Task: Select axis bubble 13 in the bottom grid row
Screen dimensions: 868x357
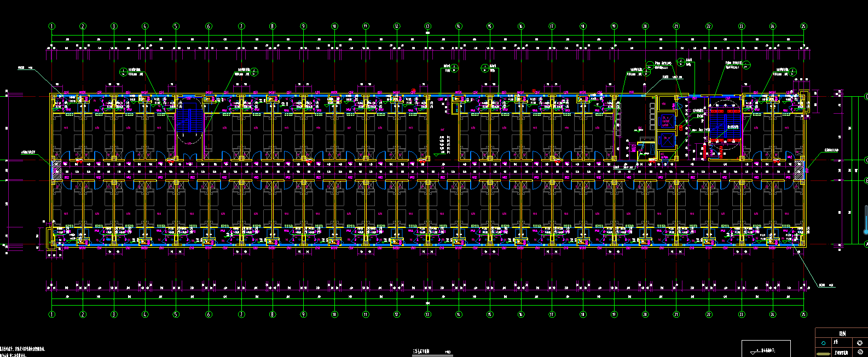Action: click(x=427, y=314)
